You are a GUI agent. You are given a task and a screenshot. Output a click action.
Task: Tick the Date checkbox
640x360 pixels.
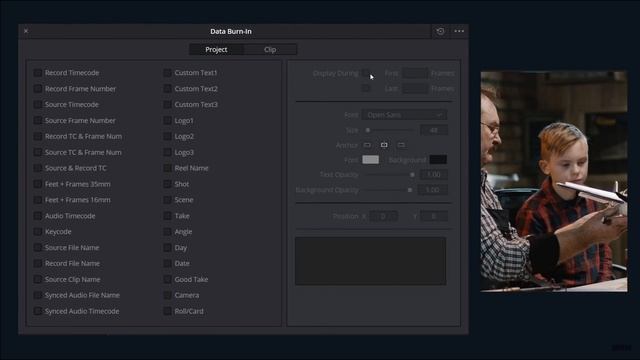167,264
